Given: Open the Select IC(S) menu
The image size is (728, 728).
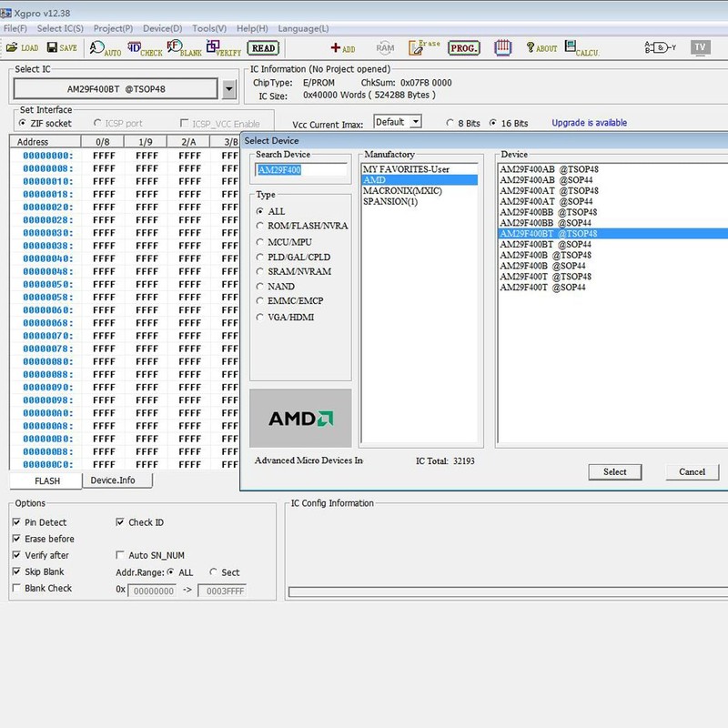Looking at the screenshot, I should coord(60,28).
